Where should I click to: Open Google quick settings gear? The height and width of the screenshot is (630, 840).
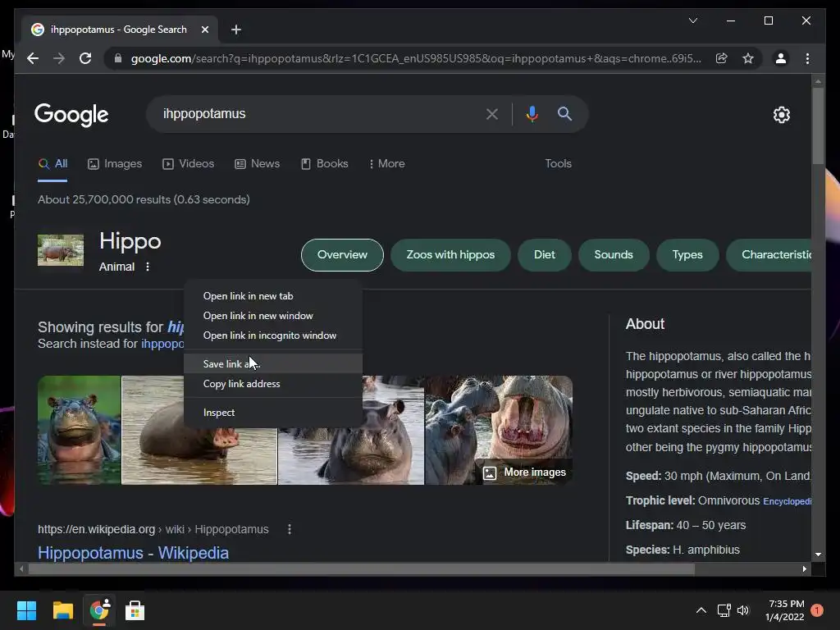[781, 114]
